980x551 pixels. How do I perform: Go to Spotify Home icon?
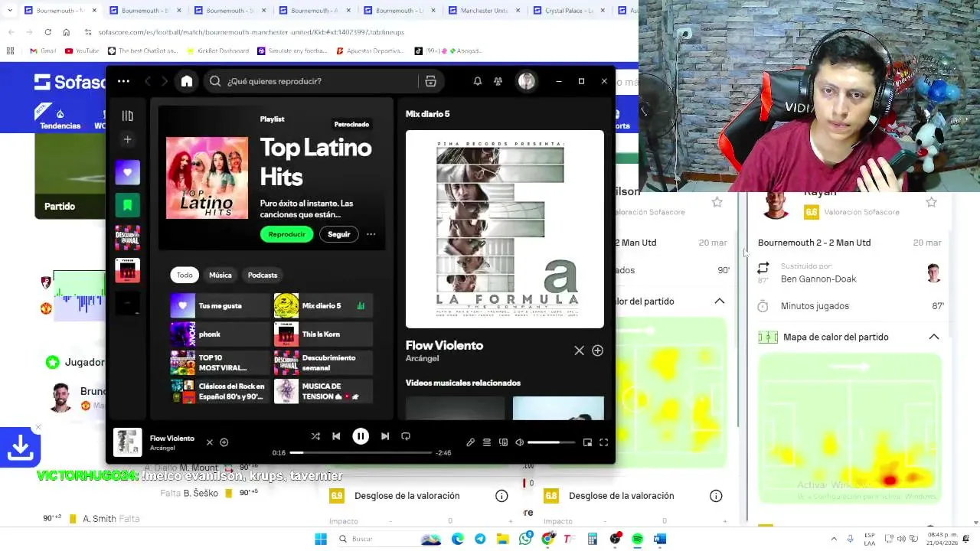point(186,81)
